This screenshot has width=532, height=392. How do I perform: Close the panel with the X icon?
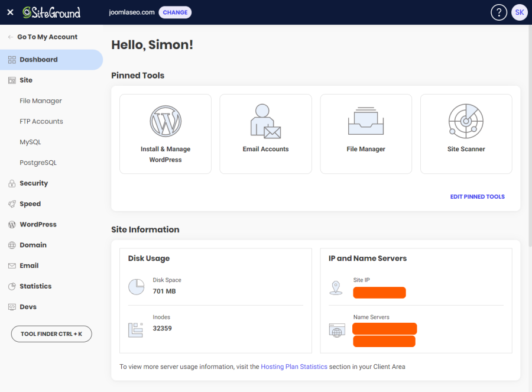tap(9, 12)
